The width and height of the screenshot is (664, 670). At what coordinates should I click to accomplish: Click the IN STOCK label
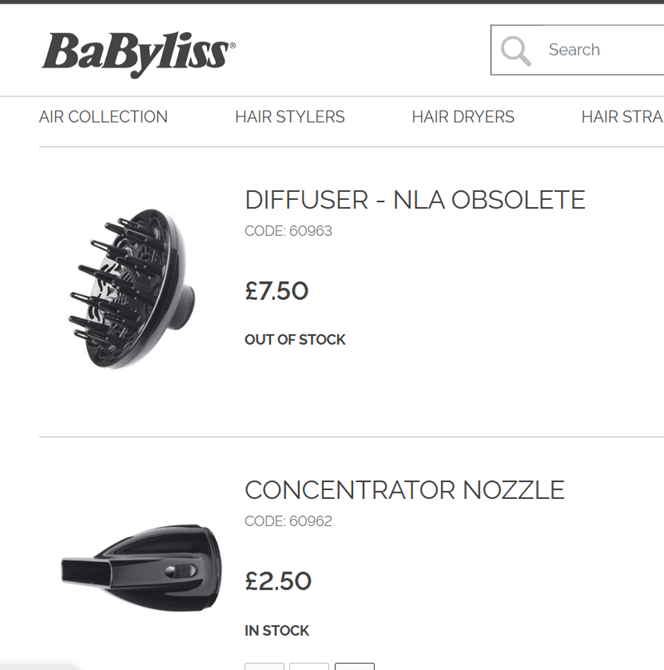point(276,631)
